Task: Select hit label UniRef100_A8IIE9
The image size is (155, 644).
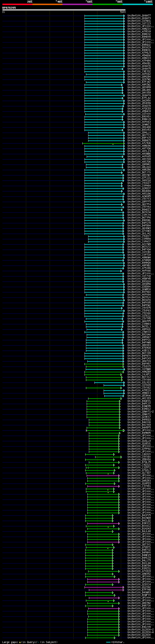Action: pos(139,398)
